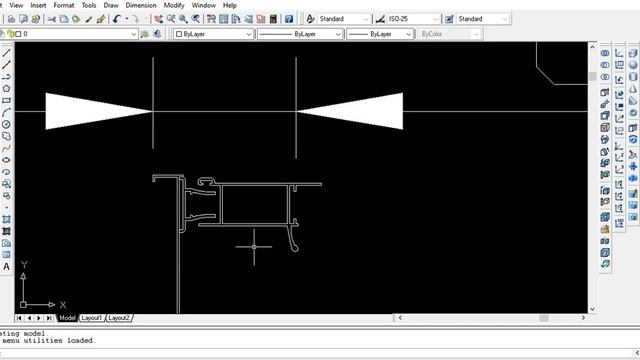Image resolution: width=640 pixels, height=360 pixels.
Task: Select the Sphere solid tool
Action: pyautogui.click(x=633, y=65)
